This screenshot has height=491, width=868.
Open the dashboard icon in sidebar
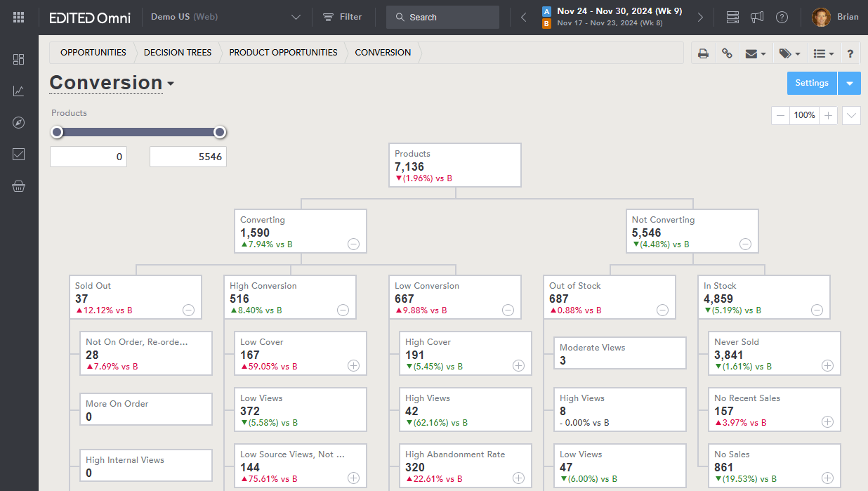[x=19, y=59]
